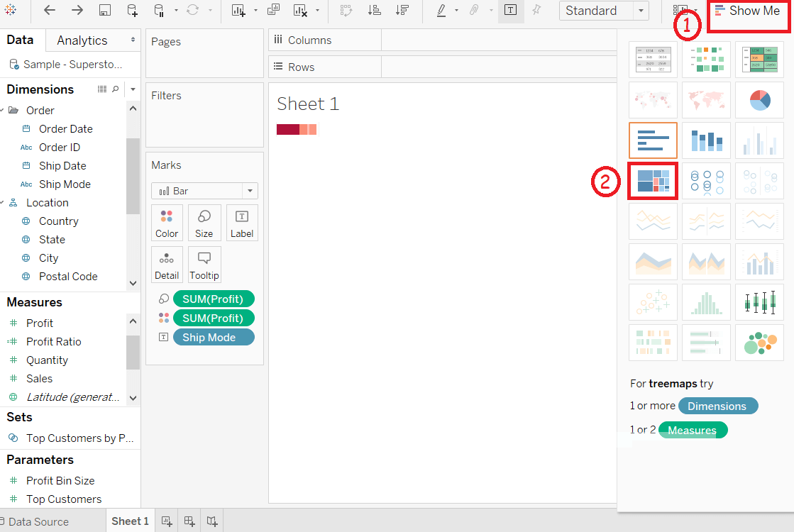Open the Dimensions pane menu arrow
This screenshot has height=532, width=794.
tap(133, 89)
